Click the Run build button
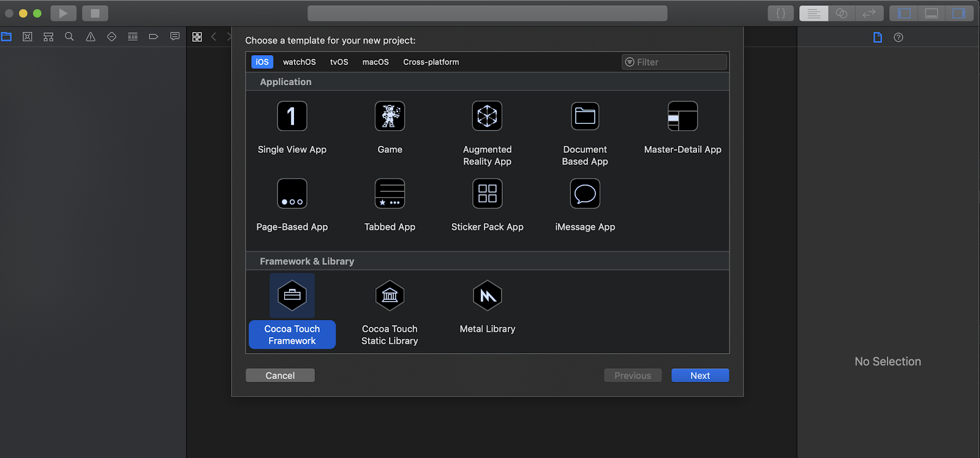This screenshot has width=980, height=458. pyautogui.click(x=63, y=13)
